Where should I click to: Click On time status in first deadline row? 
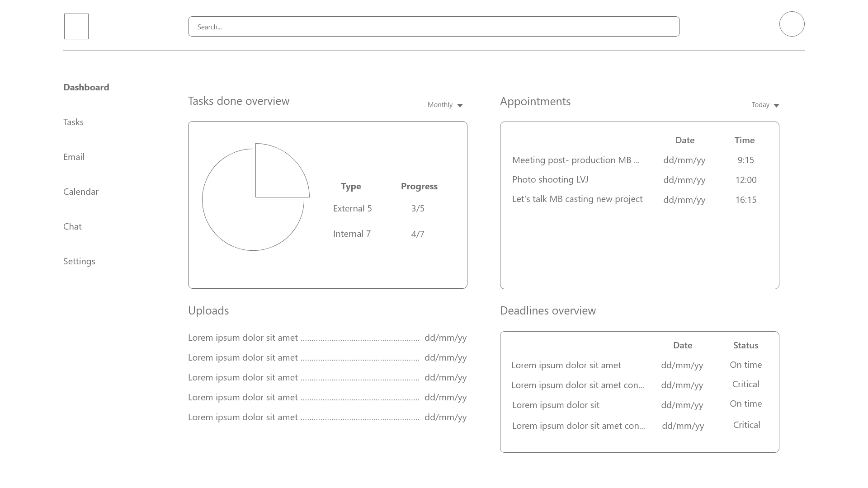click(x=746, y=365)
